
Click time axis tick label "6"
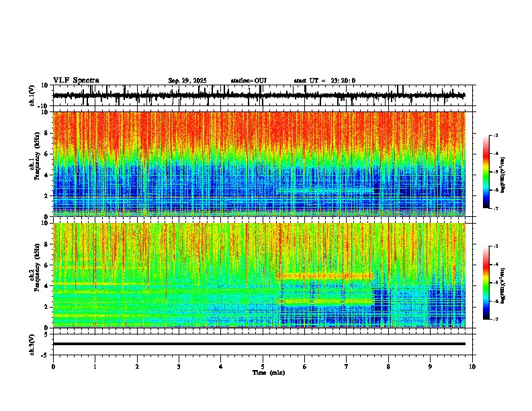(x=305, y=367)
